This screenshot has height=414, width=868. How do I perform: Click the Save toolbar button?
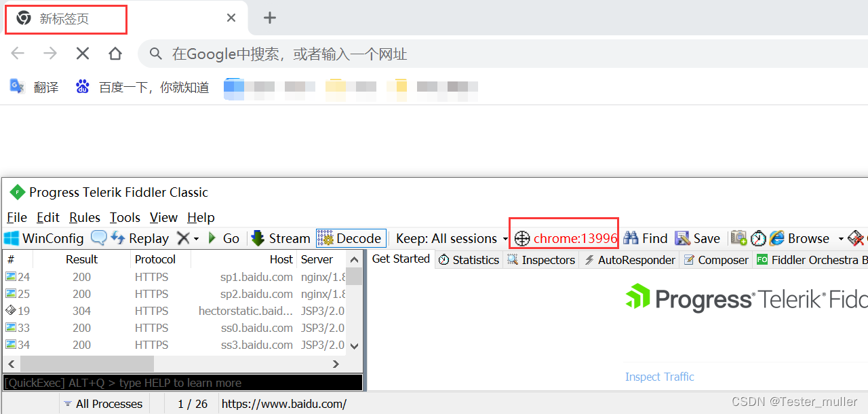coord(697,238)
